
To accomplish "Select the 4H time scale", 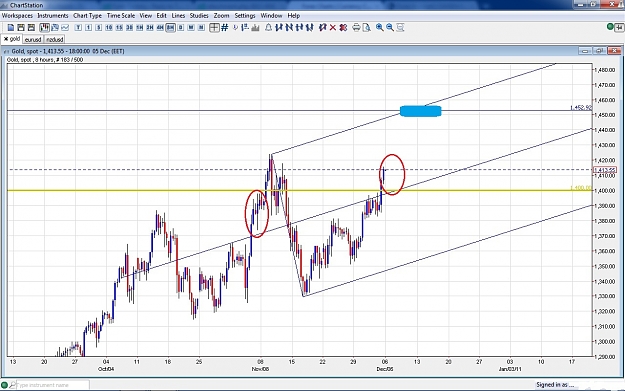I will point(160,28).
